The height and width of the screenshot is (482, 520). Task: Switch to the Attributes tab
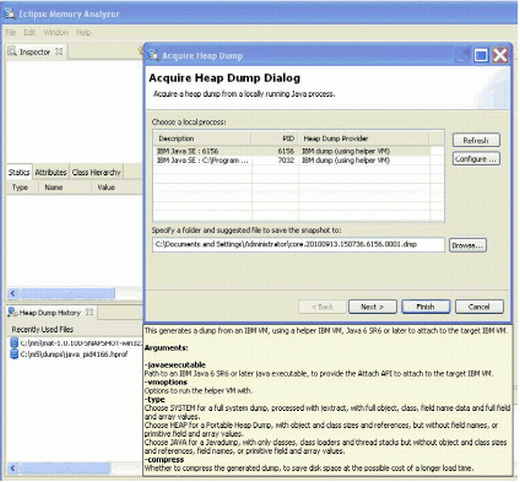[51, 172]
